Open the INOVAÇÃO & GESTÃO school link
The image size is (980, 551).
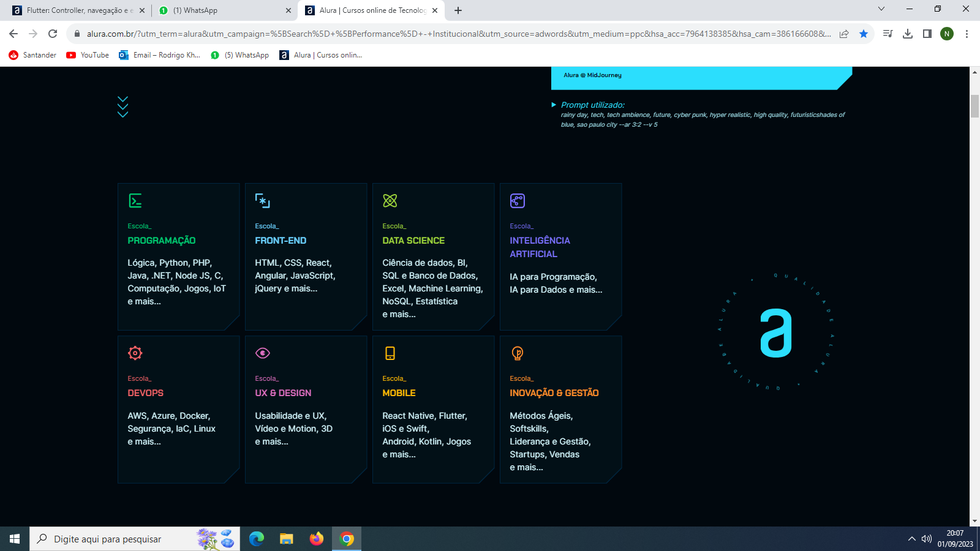554,393
